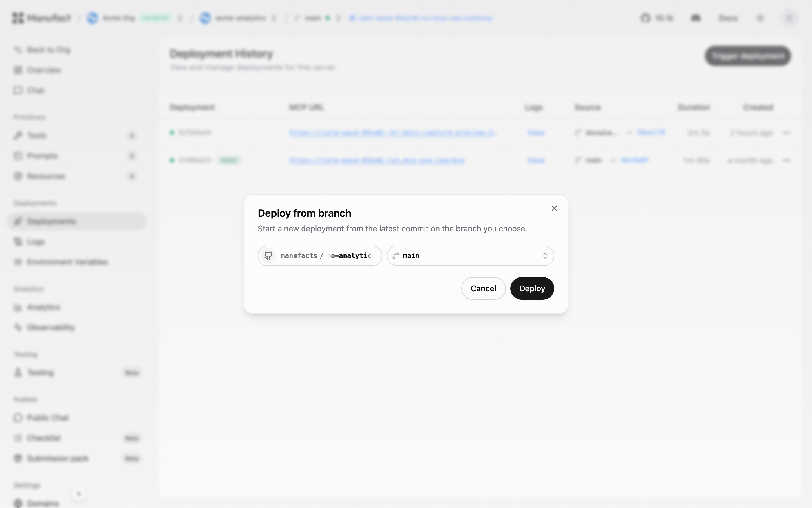Click the theme toggle icon in header
The height and width of the screenshot is (508, 812).
pyautogui.click(x=760, y=18)
